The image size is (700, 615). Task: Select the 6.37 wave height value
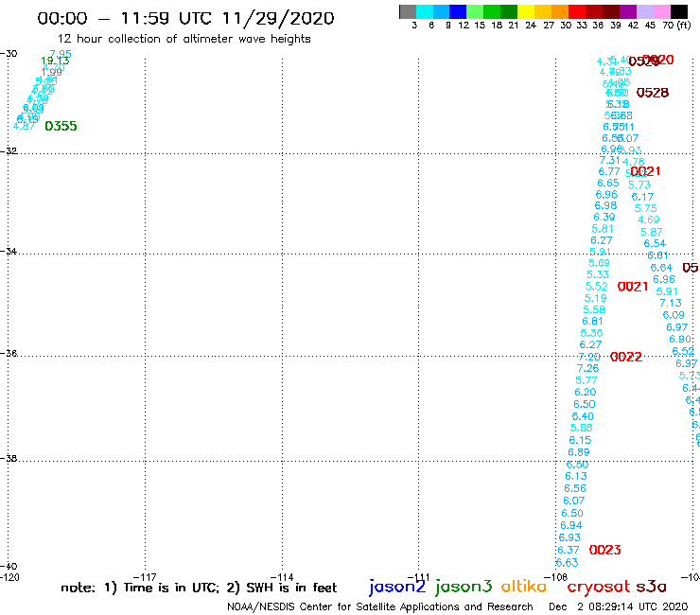[x=568, y=551]
